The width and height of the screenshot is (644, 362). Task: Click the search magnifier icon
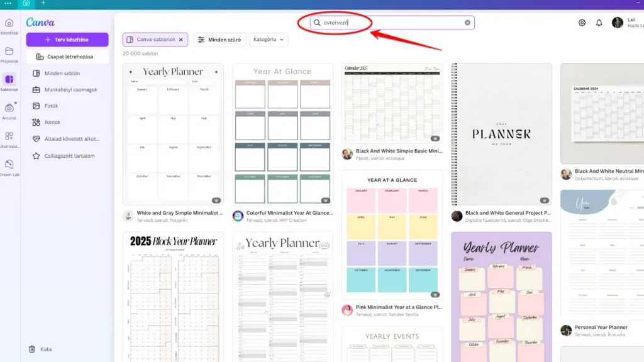pyautogui.click(x=317, y=23)
